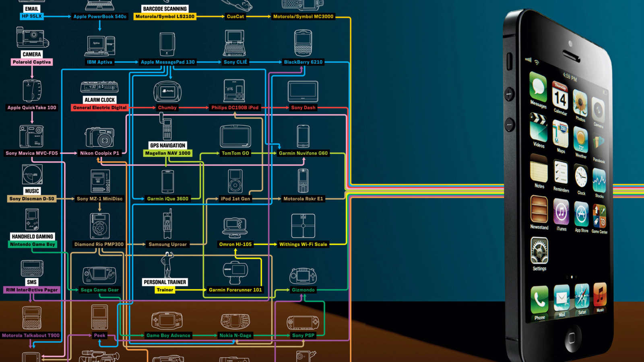Click the Personal Trainer figure drawing

click(167, 265)
